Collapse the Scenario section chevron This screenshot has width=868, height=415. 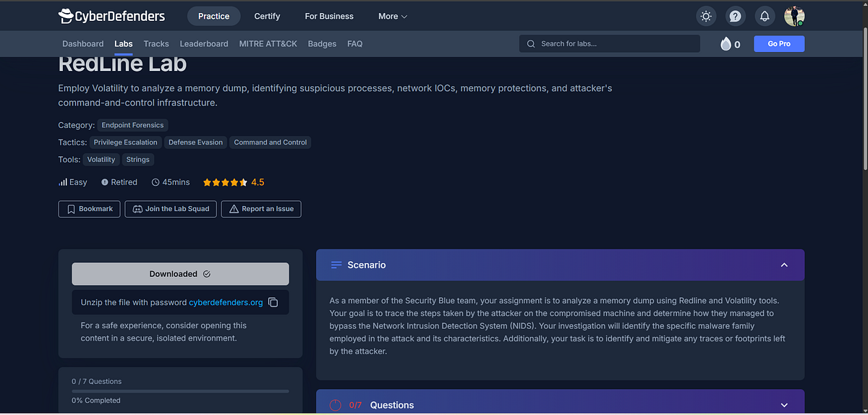coord(784,265)
